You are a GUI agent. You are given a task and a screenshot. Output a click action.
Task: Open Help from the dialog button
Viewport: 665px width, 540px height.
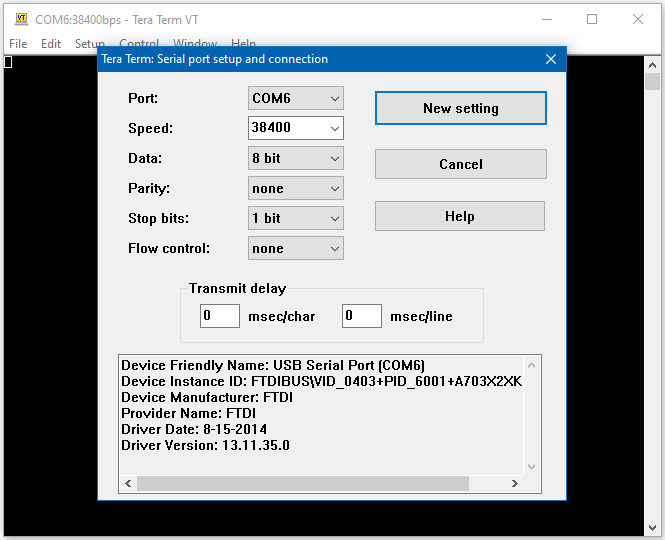point(459,216)
